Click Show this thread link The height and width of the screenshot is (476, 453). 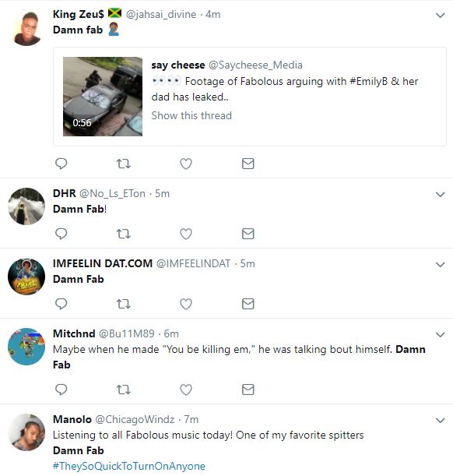[x=191, y=115]
